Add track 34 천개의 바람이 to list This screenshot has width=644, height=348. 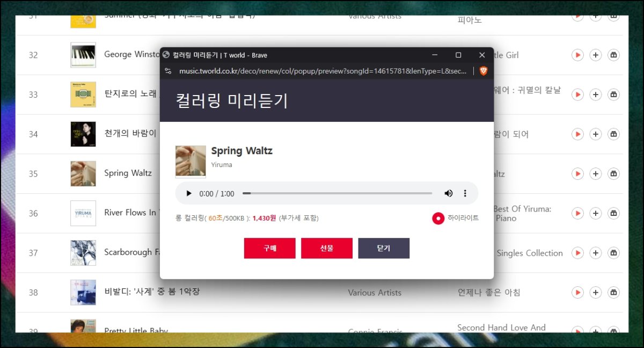595,134
